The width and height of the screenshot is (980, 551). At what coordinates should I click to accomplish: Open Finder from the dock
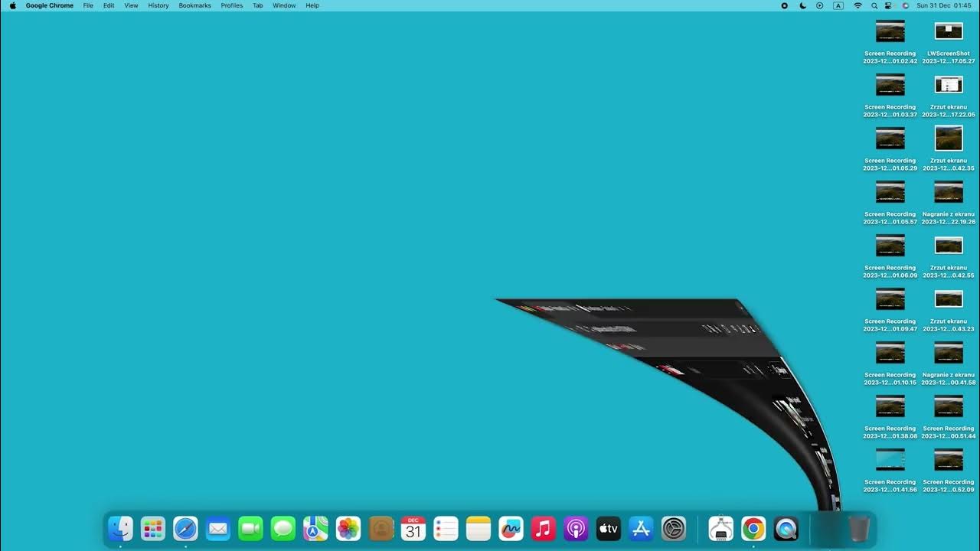point(120,529)
